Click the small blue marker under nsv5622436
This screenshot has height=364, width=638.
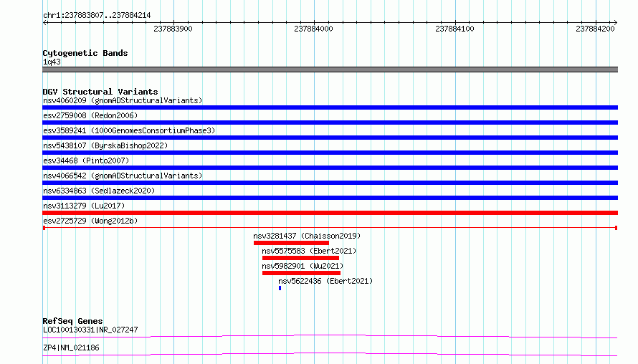tap(280, 288)
